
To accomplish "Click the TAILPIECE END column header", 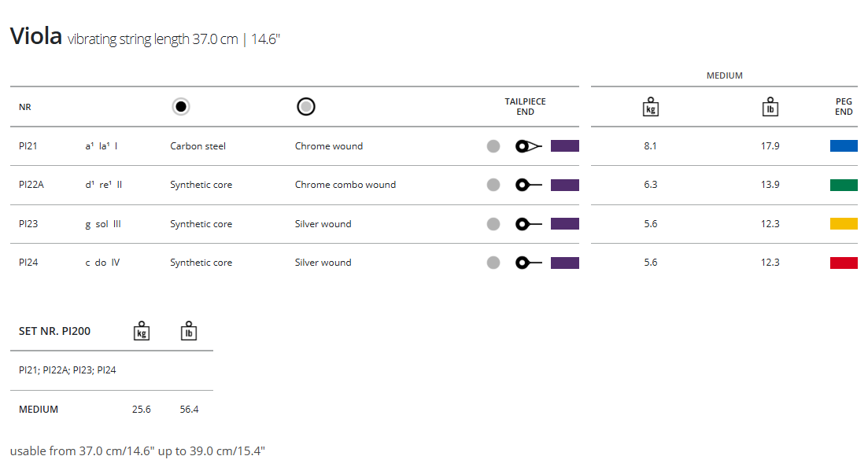I will click(526, 107).
